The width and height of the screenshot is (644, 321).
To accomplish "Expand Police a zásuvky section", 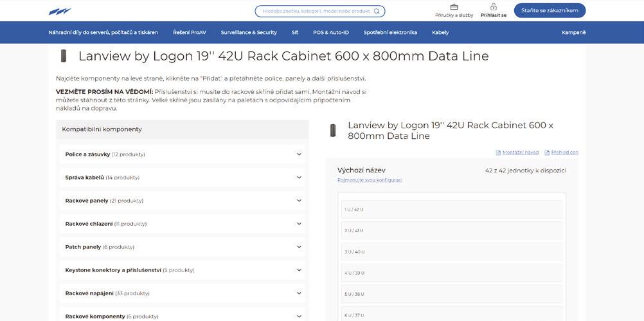I will point(183,154).
